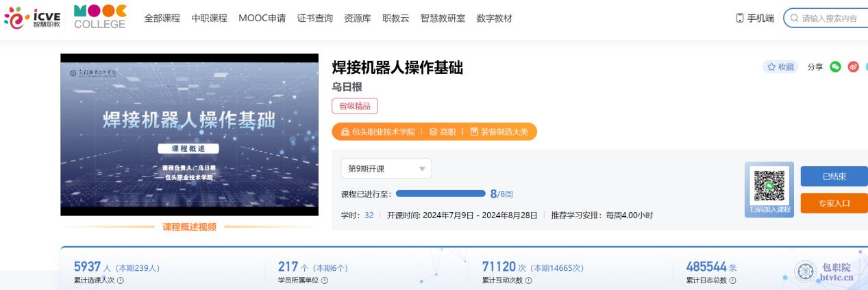
Task: Open the 智慧教研室 menu item
Action: 443,18
